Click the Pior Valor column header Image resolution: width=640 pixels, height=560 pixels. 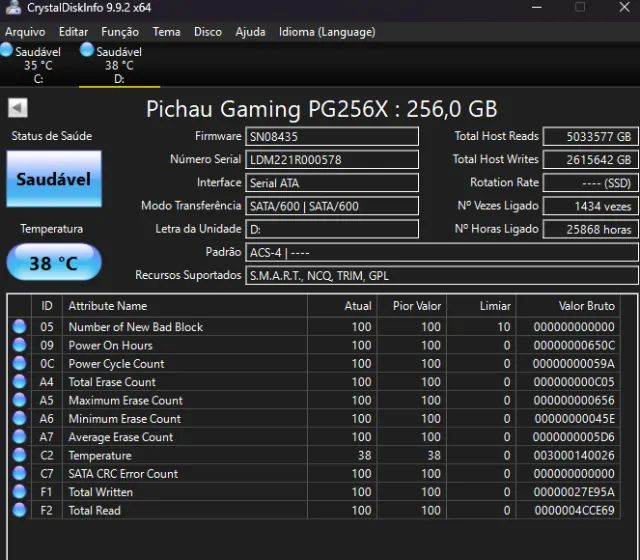tap(411, 306)
